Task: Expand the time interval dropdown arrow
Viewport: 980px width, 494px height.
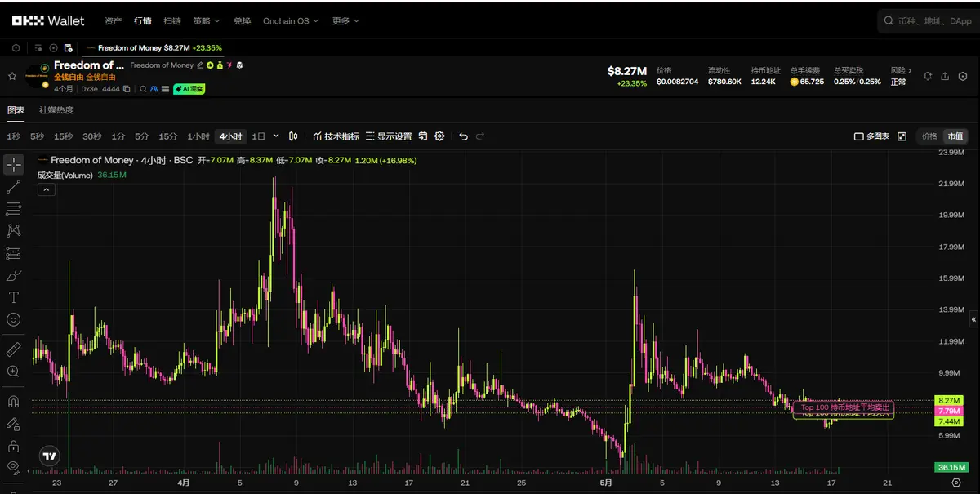Action: (276, 136)
